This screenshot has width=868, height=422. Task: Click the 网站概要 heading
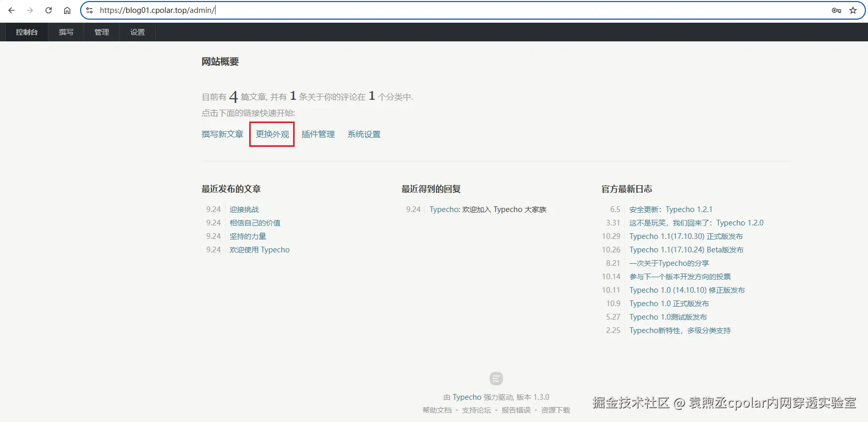tap(220, 62)
